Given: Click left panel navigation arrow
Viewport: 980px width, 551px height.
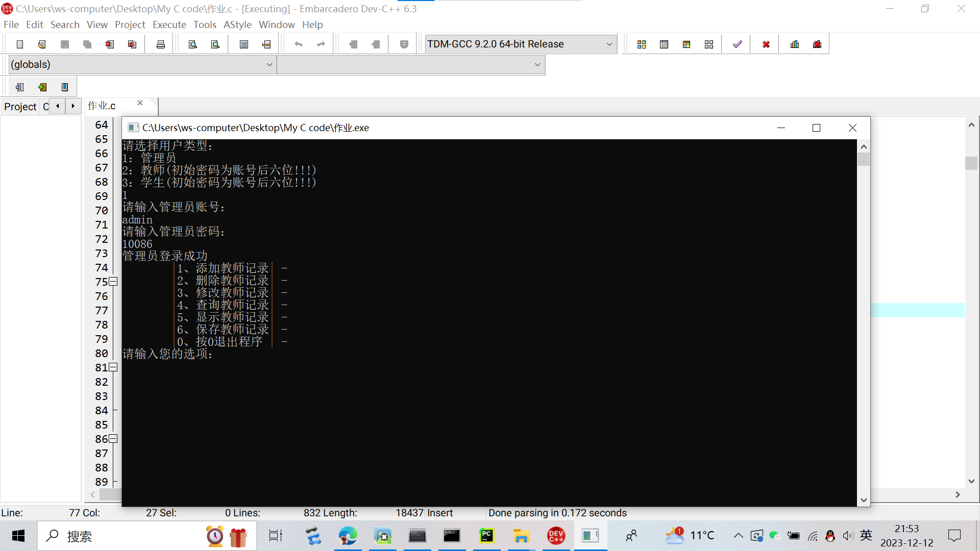Looking at the screenshot, I should coord(57,105).
